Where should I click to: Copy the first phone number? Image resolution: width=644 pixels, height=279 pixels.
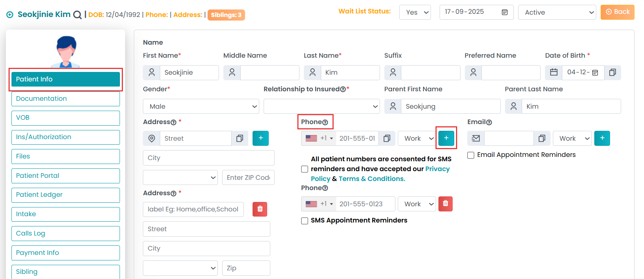click(x=387, y=138)
